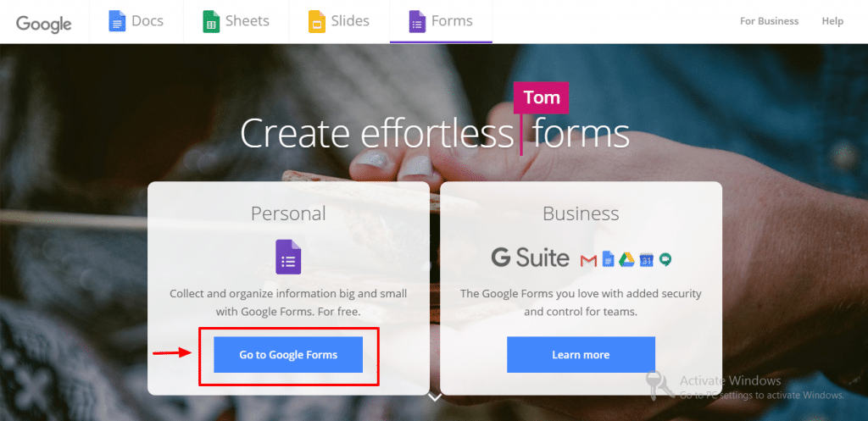Open the For Business link
The image size is (868, 421).
click(x=770, y=21)
